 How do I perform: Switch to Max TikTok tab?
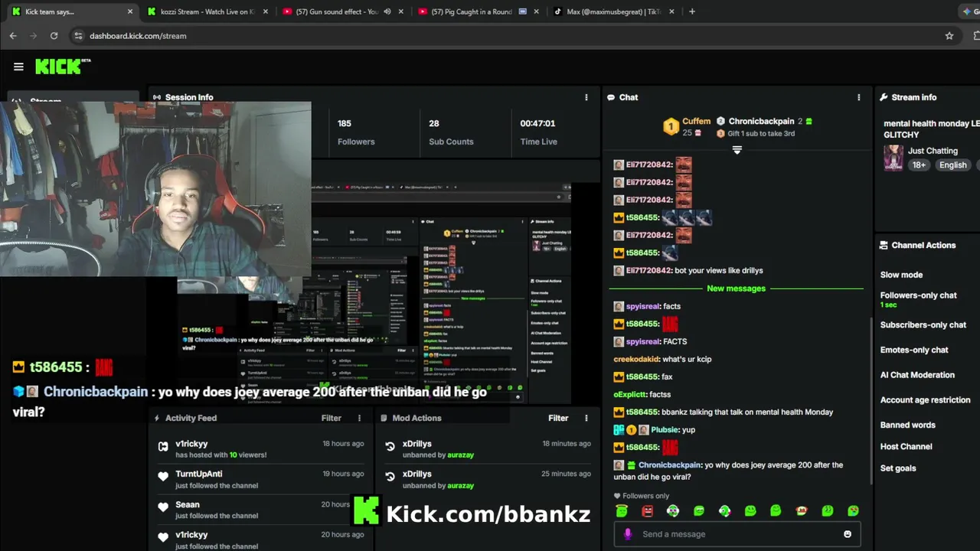612,11
